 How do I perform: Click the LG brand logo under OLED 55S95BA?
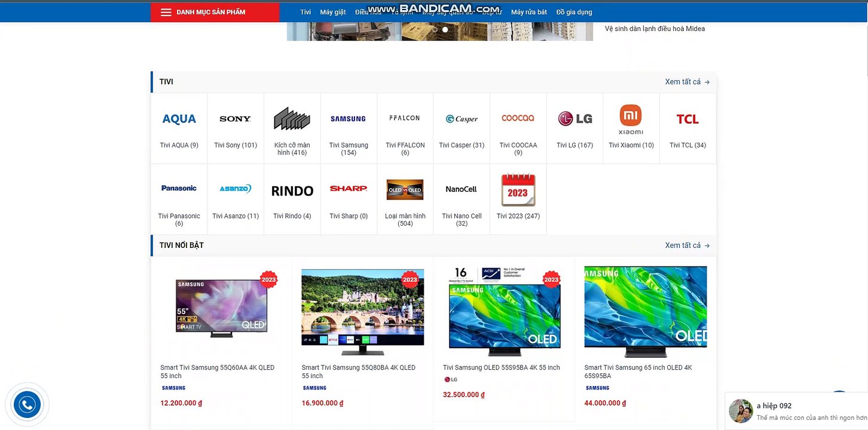[x=451, y=380]
